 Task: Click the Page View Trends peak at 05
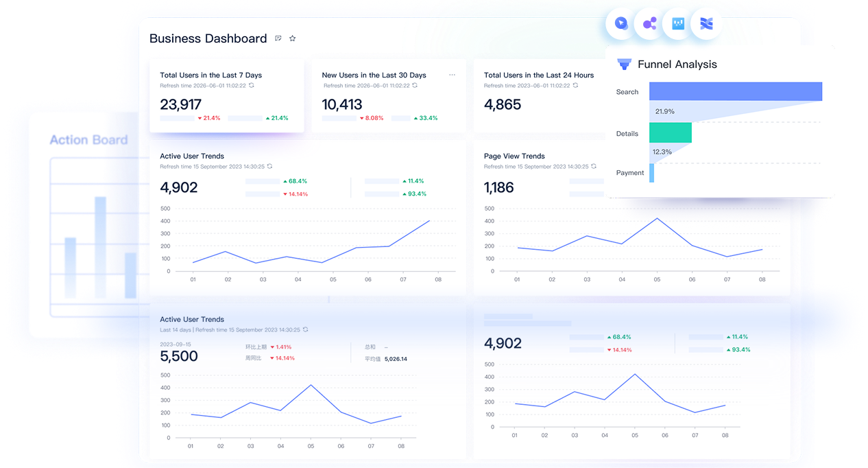(657, 218)
